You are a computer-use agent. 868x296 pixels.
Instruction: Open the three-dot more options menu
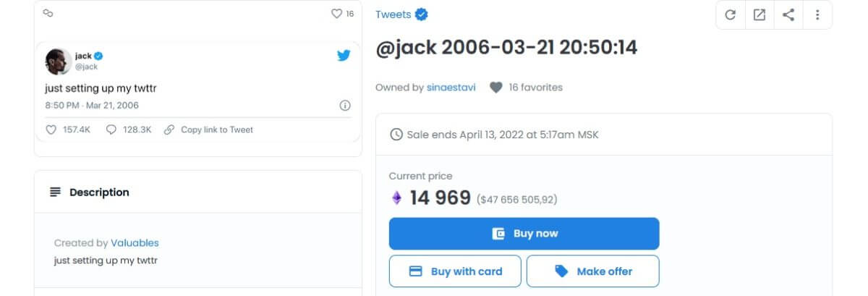pos(817,14)
